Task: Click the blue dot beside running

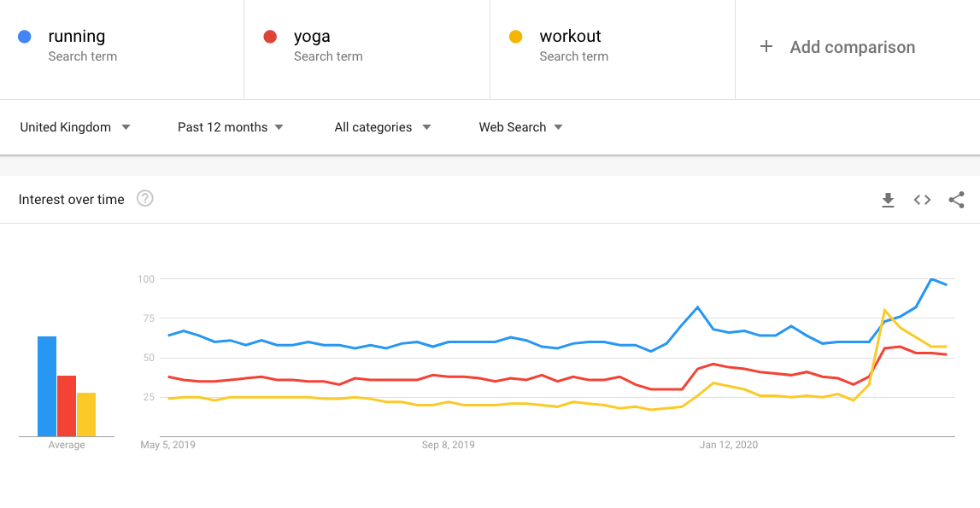Action: [25, 37]
